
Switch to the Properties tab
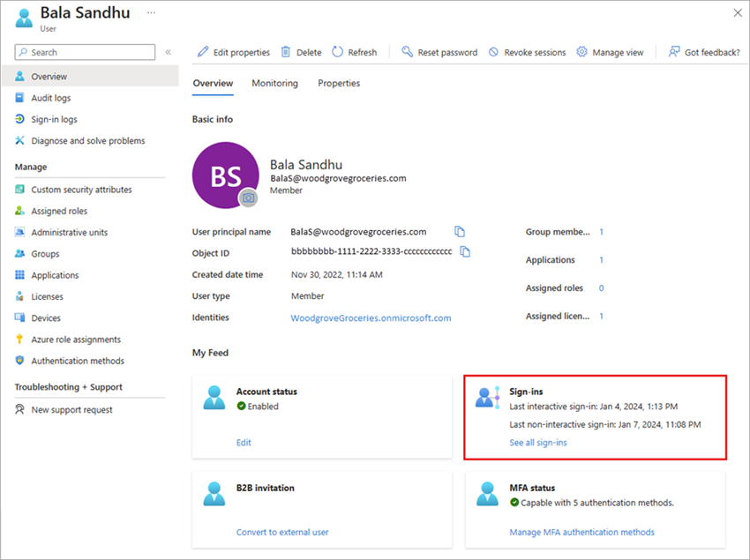[x=339, y=83]
